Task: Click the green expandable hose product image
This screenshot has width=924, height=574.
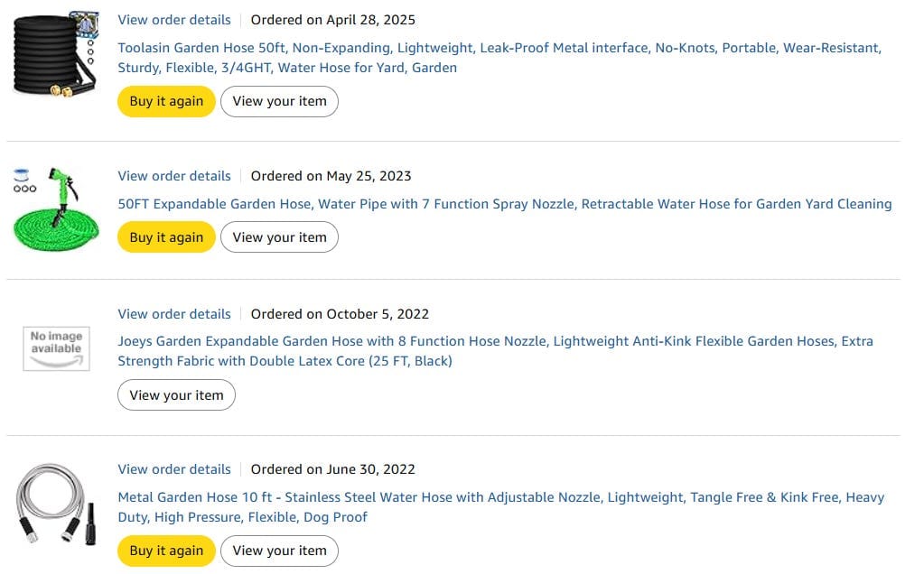Action: tap(57, 209)
